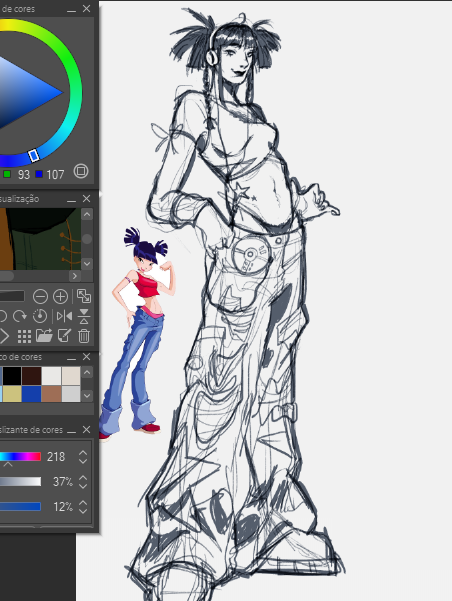Image resolution: width=452 pixels, height=601 pixels.
Task: Pick a shade in the color triangle
Action: click(27, 92)
